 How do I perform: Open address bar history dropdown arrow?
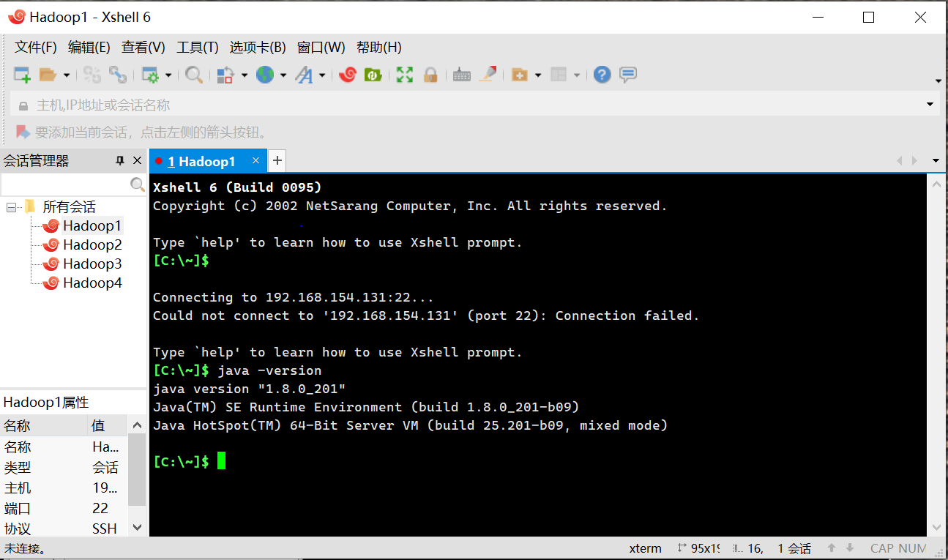tap(930, 105)
